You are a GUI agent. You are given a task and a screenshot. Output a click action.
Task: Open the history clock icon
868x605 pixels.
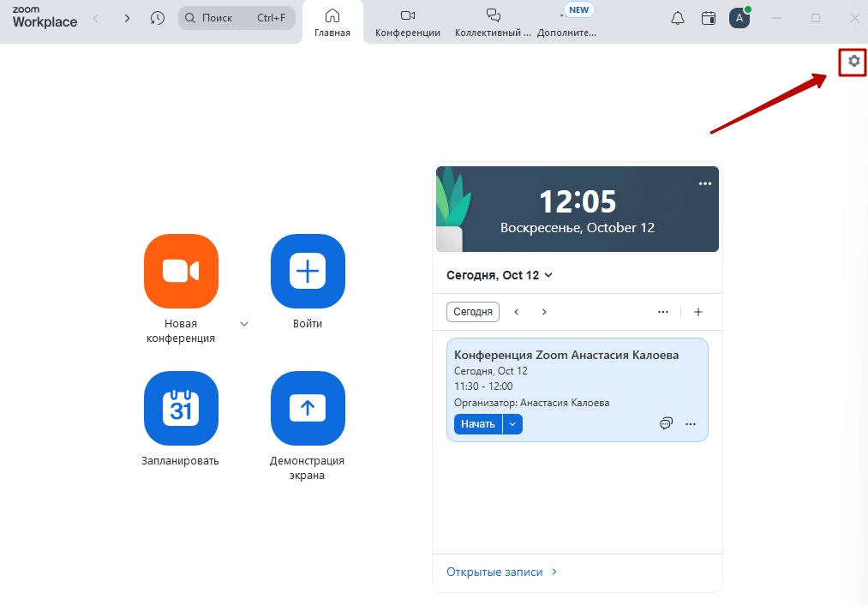pyautogui.click(x=157, y=18)
